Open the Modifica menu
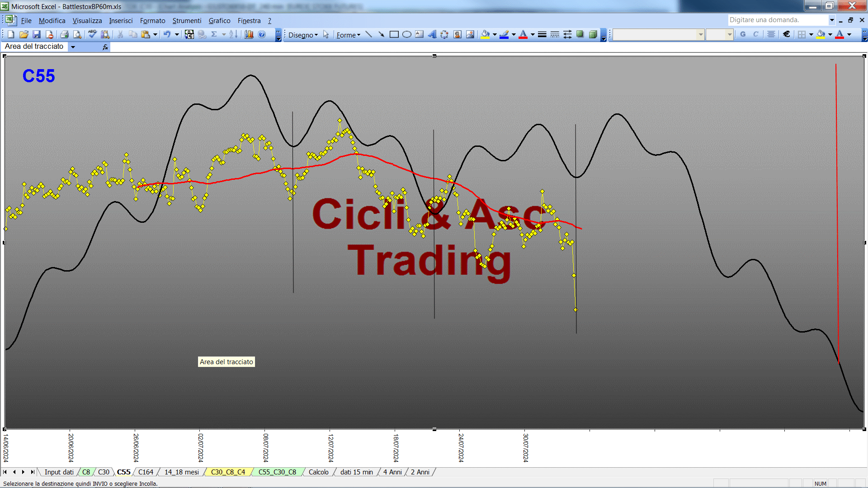 tap(52, 20)
